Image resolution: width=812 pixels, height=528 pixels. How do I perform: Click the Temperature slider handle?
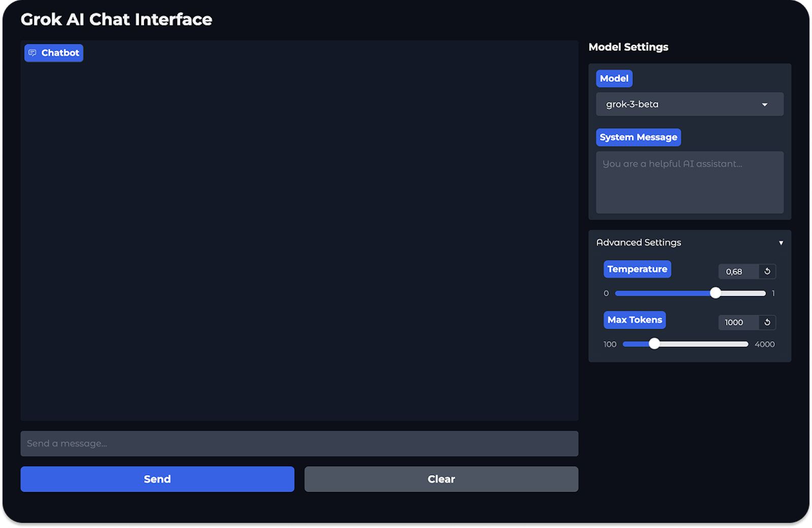[715, 293]
